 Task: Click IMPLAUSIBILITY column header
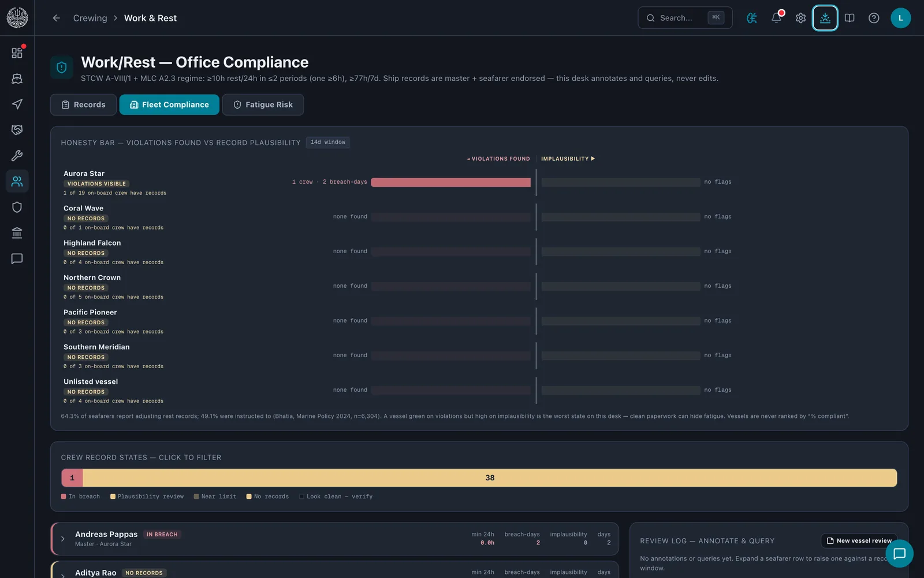pyautogui.click(x=568, y=158)
